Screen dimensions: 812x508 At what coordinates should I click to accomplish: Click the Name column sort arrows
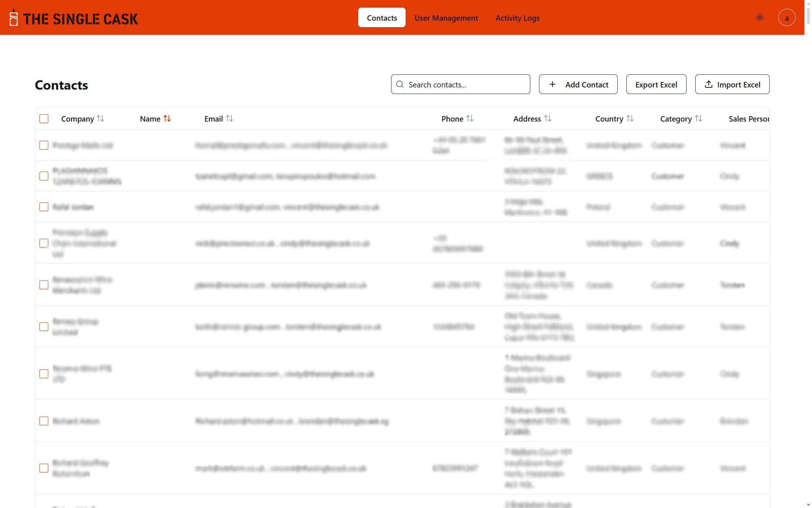[167, 119]
